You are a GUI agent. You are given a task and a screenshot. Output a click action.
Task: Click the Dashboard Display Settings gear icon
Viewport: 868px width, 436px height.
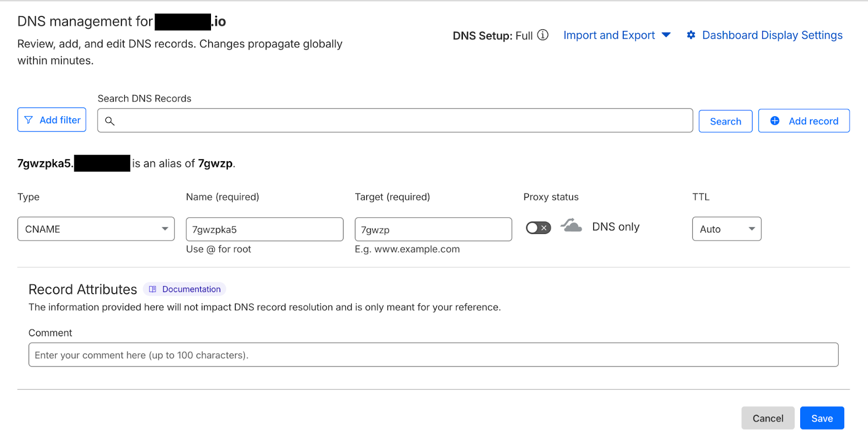(x=691, y=35)
